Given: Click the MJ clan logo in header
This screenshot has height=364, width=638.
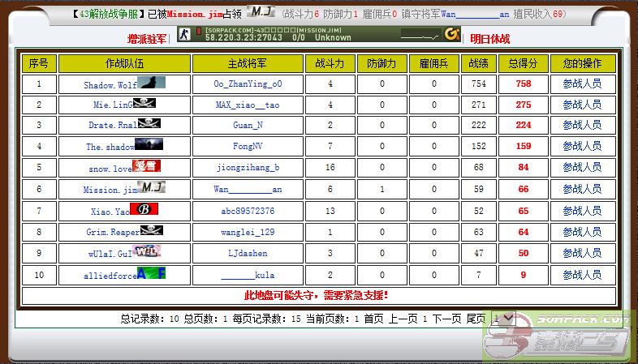Looking at the screenshot, I should [x=261, y=12].
